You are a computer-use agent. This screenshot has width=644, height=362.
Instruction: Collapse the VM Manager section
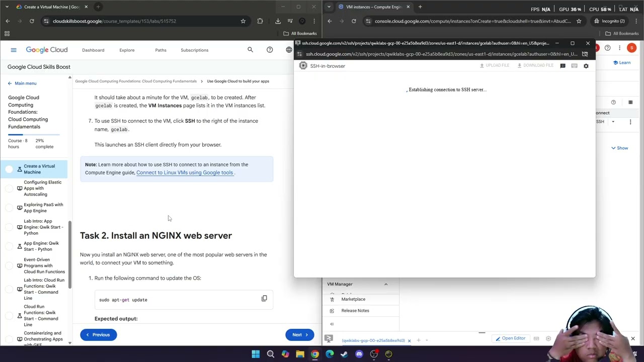386,284
